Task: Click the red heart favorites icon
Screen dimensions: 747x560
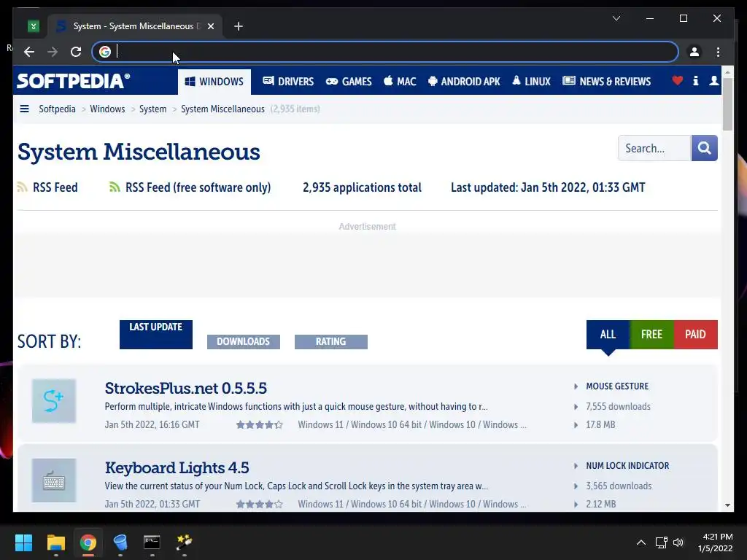Action: tap(678, 81)
